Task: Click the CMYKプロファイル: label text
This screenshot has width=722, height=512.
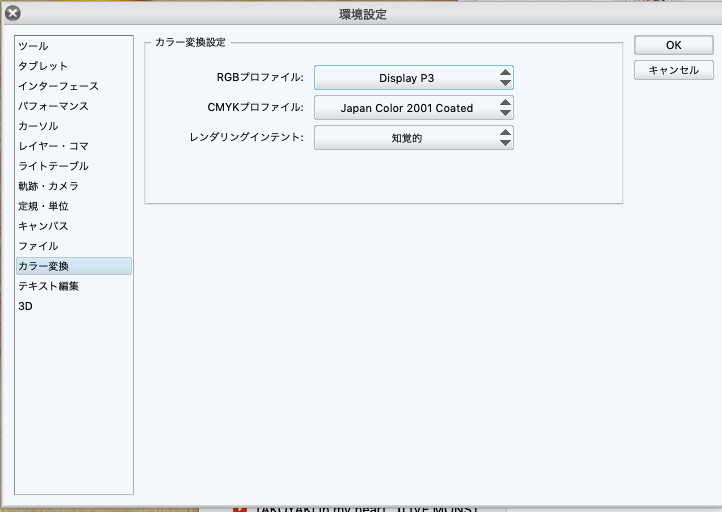Action: pyautogui.click(x=256, y=107)
